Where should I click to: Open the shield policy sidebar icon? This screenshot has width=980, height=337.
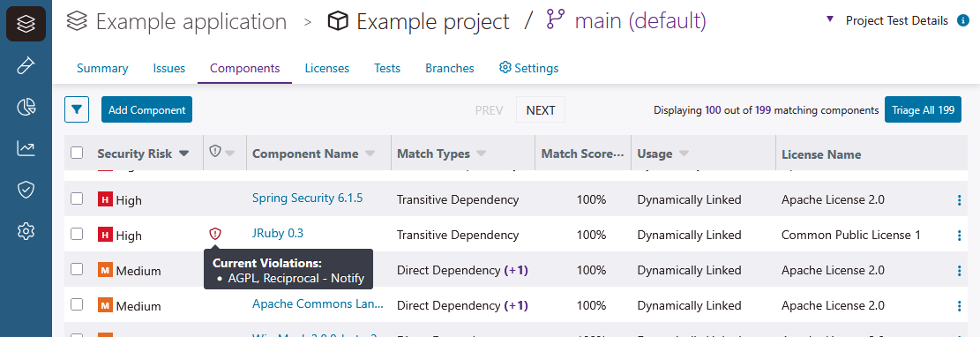pos(26,190)
